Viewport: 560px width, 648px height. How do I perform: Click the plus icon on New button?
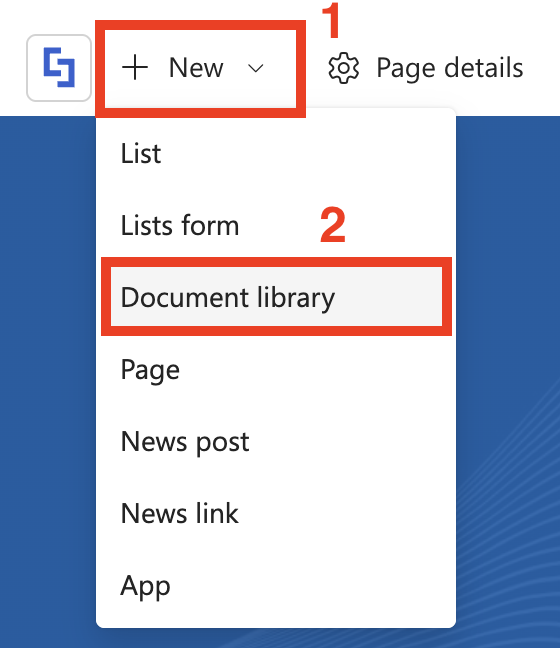click(135, 68)
